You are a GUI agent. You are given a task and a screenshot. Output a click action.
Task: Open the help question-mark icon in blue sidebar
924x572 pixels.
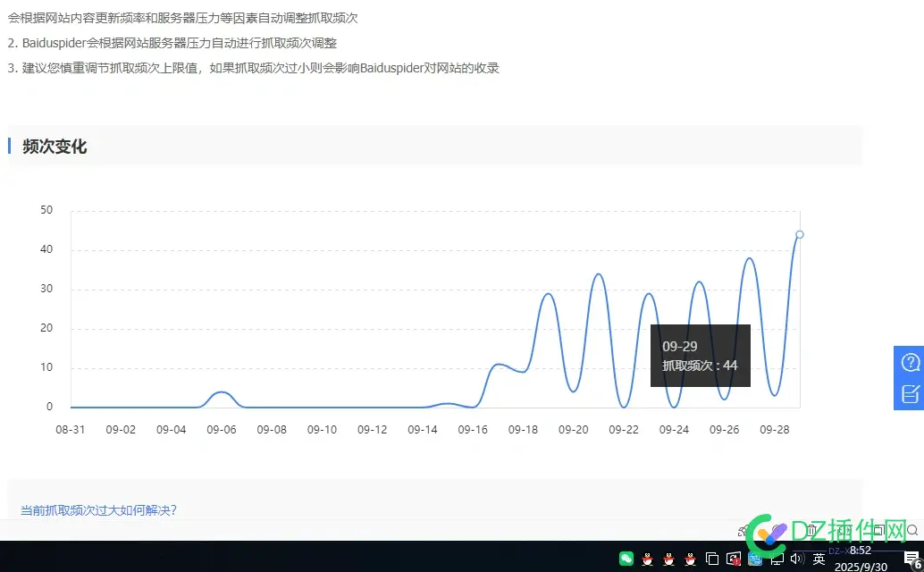pos(909,362)
